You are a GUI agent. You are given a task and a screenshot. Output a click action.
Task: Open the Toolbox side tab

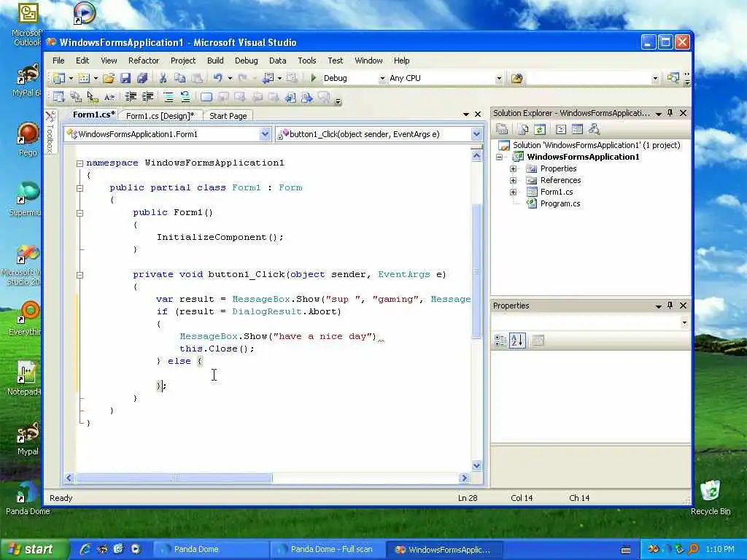point(50,133)
